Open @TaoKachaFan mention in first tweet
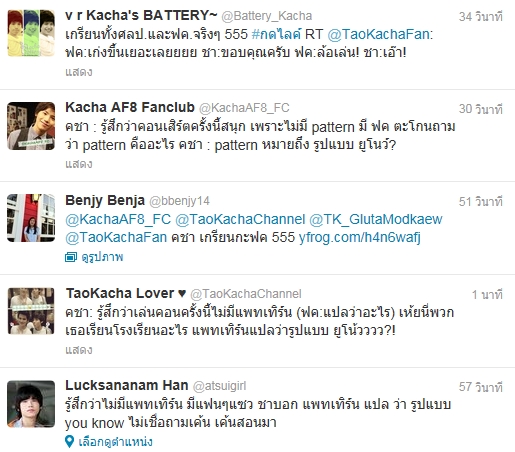The width and height of the screenshot is (515, 452). point(379,34)
